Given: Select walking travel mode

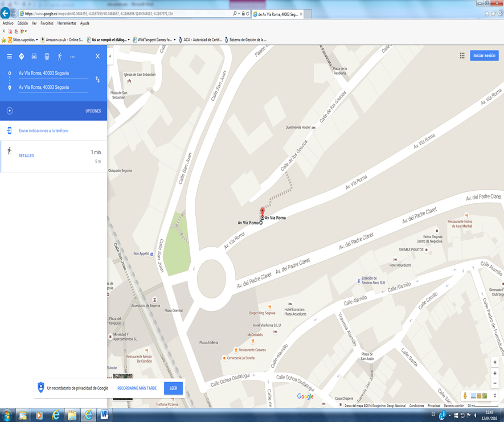Looking at the screenshot, I should [59, 56].
